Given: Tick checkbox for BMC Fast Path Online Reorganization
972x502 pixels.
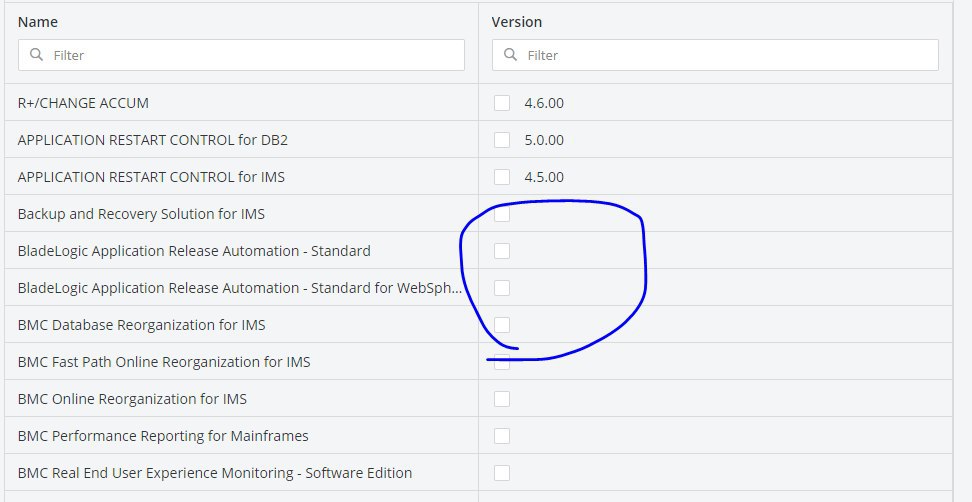Looking at the screenshot, I should point(502,362).
